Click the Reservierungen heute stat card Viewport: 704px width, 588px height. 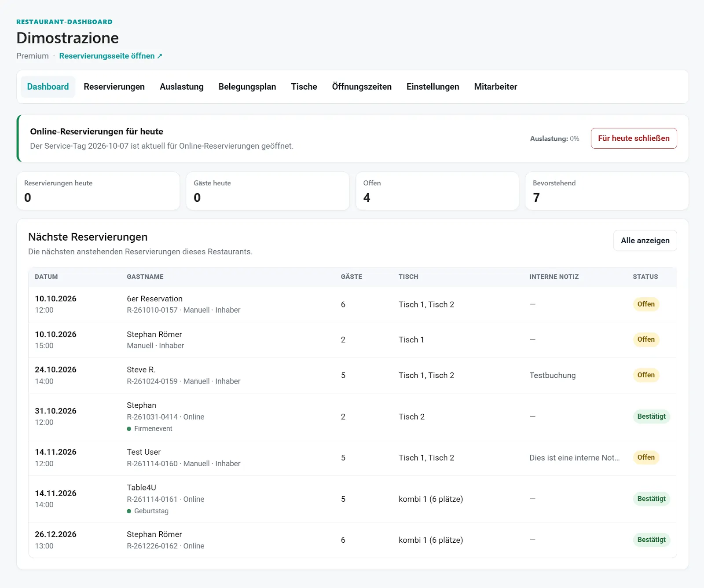[98, 191]
